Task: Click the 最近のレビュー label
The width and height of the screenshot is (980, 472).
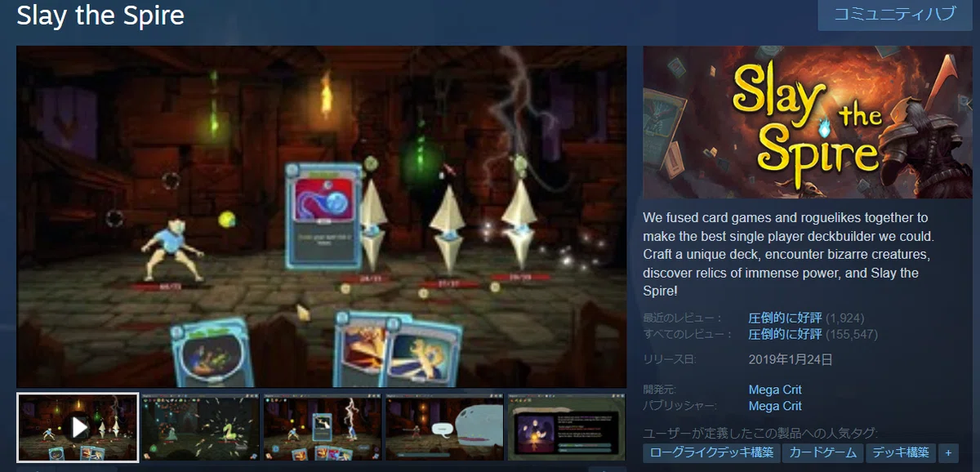Action: [683, 318]
